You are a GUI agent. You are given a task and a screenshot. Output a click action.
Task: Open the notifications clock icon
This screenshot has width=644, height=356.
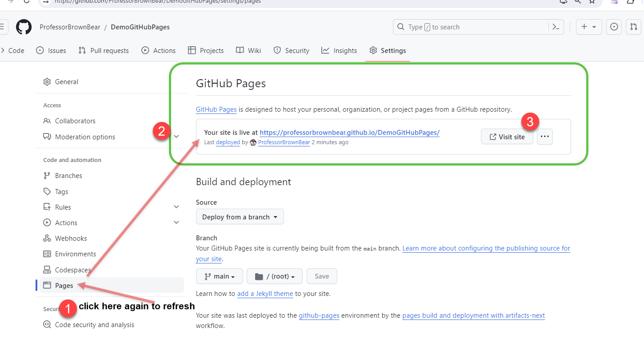click(614, 27)
